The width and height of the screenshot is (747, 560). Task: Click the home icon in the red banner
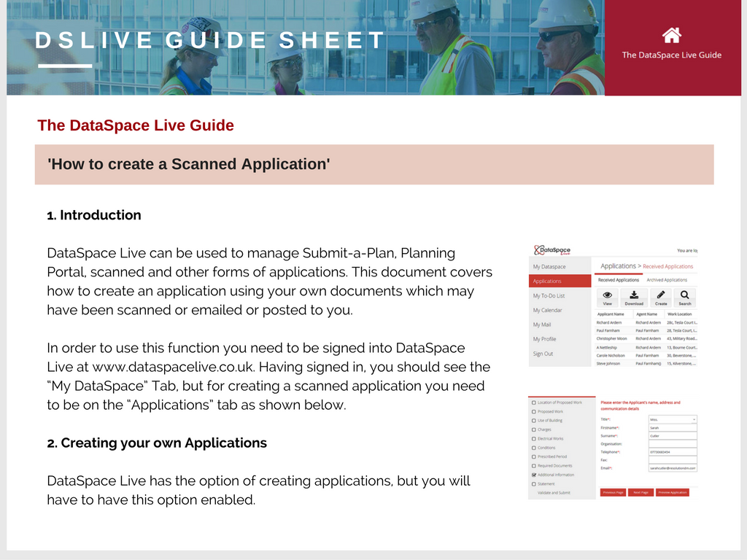click(671, 35)
